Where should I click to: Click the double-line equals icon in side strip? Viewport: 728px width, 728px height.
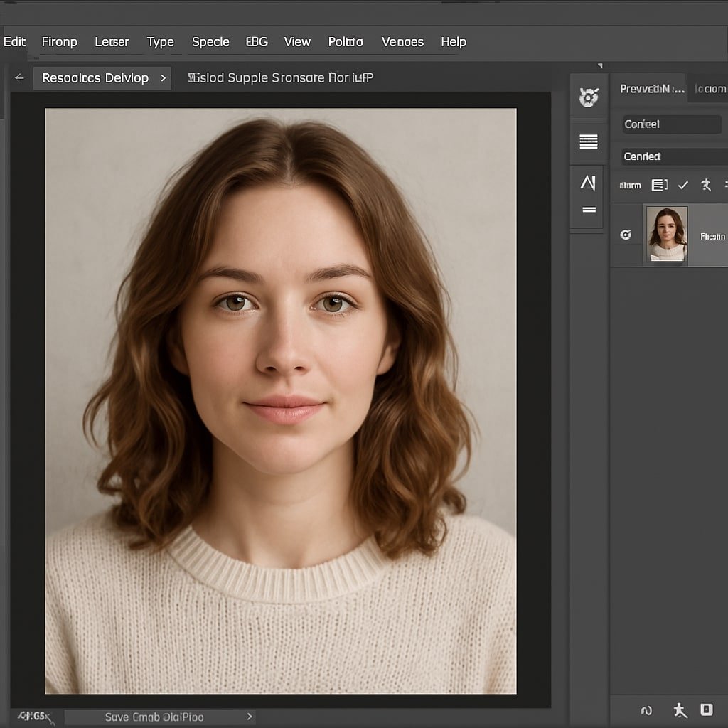point(589,210)
